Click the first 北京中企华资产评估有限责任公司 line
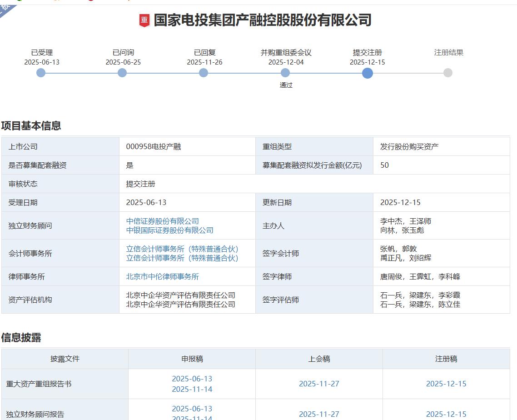The image size is (517, 420). (x=181, y=295)
